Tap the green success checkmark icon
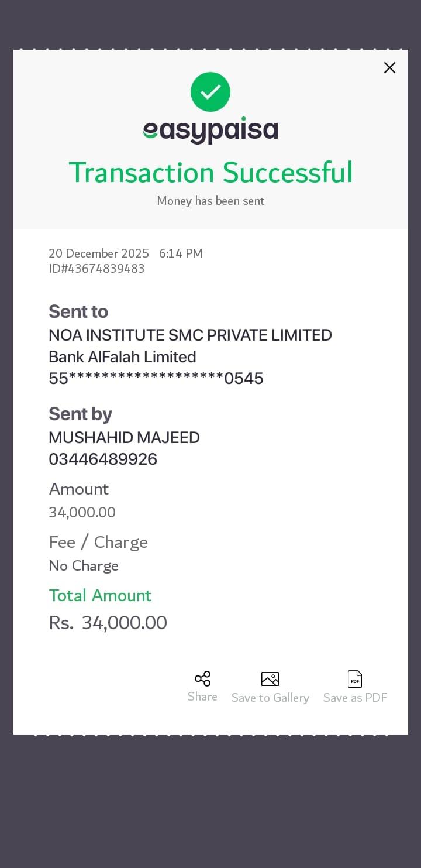The width and height of the screenshot is (421, 868). [210, 92]
